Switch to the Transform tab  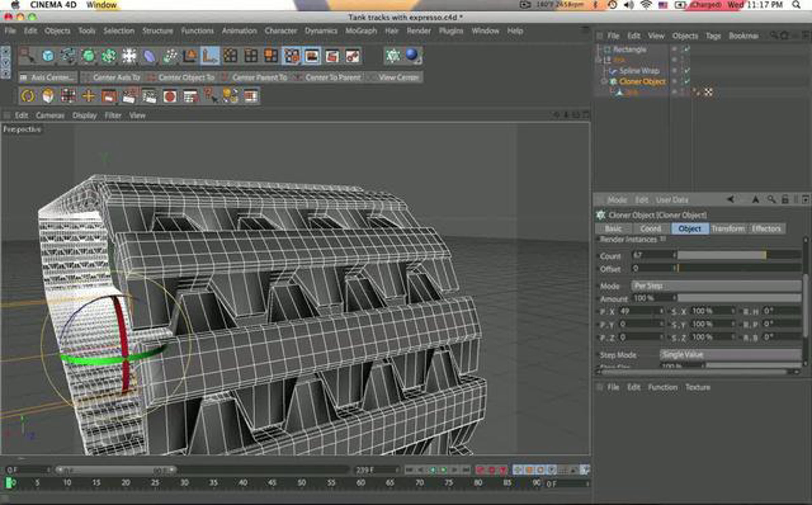[x=728, y=229]
